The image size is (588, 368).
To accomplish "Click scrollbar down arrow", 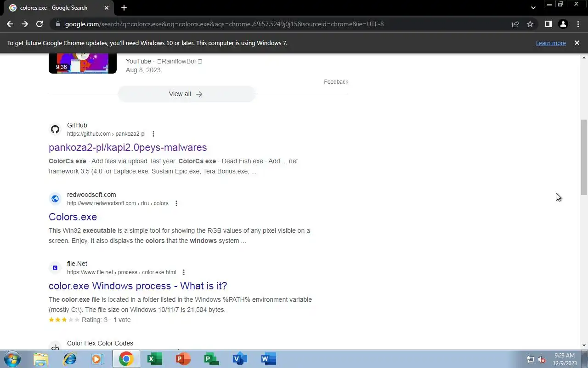I will pos(584,345).
